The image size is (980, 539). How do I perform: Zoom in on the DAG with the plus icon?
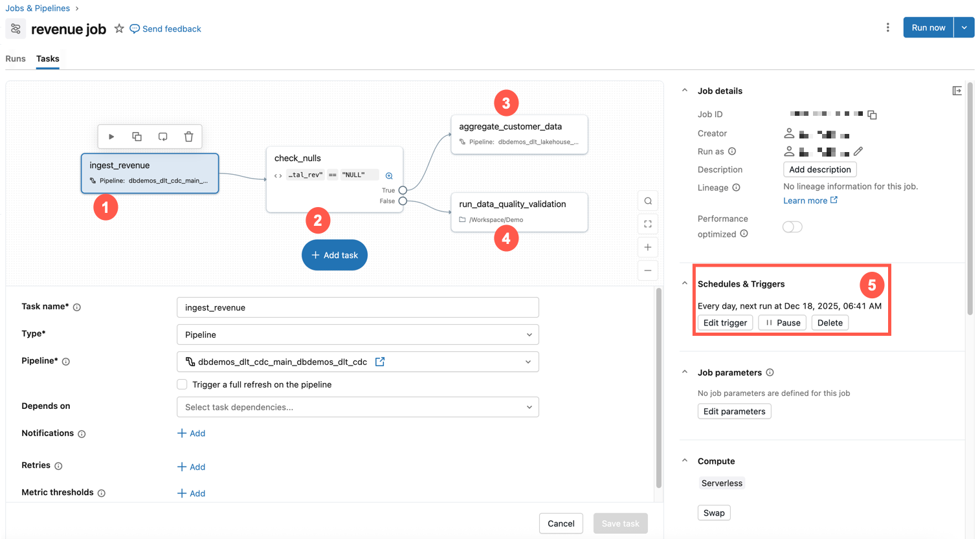pos(647,247)
